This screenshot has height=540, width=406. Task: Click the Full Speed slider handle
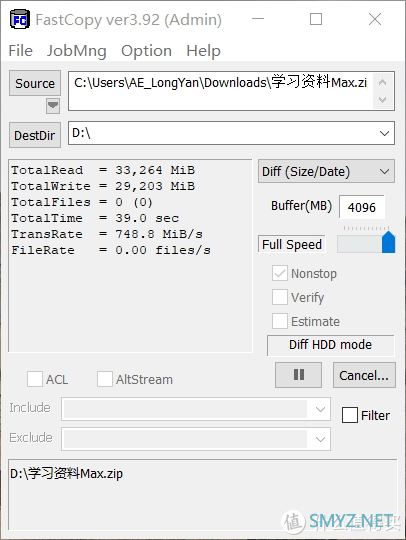coord(388,242)
